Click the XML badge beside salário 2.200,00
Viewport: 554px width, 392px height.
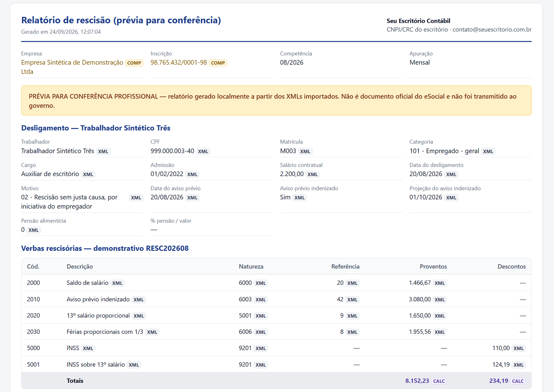pyautogui.click(x=312, y=174)
